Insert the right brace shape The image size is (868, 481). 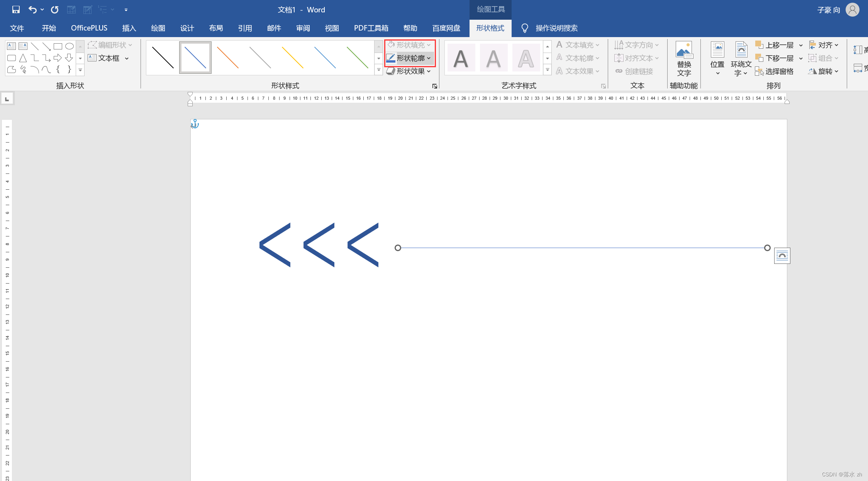point(70,70)
